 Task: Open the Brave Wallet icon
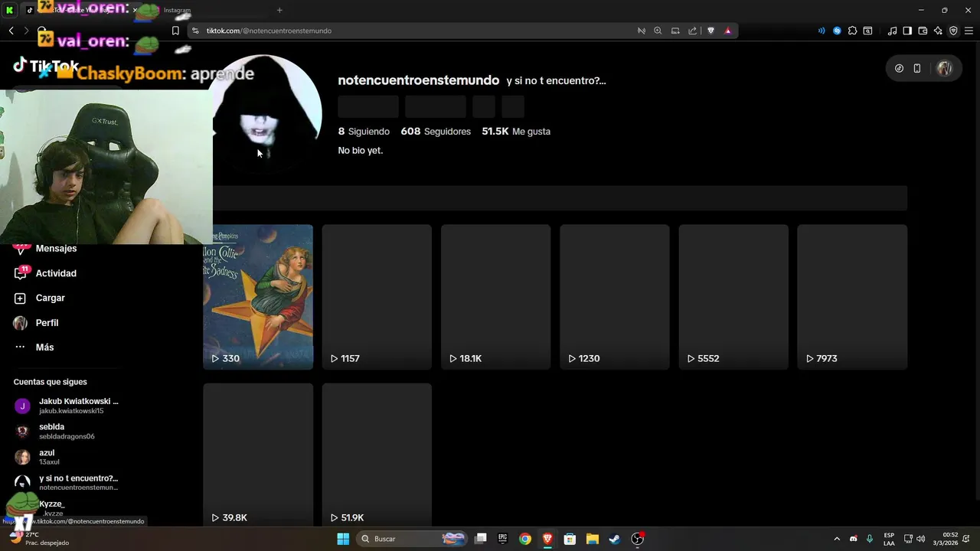(x=923, y=31)
